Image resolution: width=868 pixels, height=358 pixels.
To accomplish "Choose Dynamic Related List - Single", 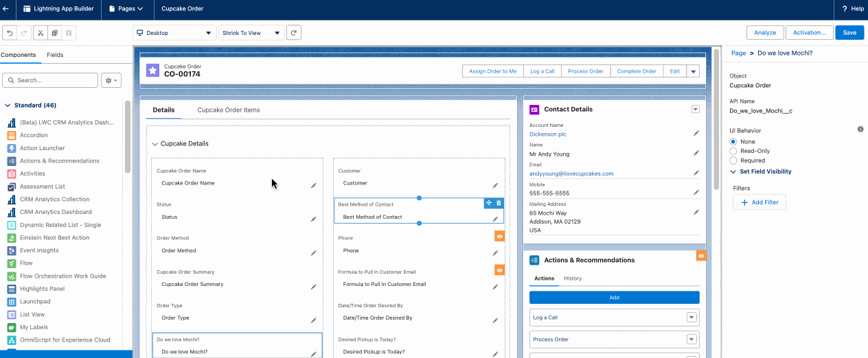I will [60, 225].
